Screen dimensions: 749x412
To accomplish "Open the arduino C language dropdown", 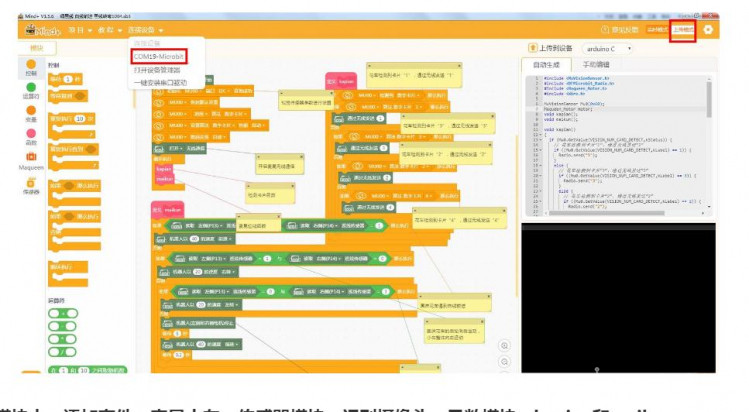I will click(608, 49).
